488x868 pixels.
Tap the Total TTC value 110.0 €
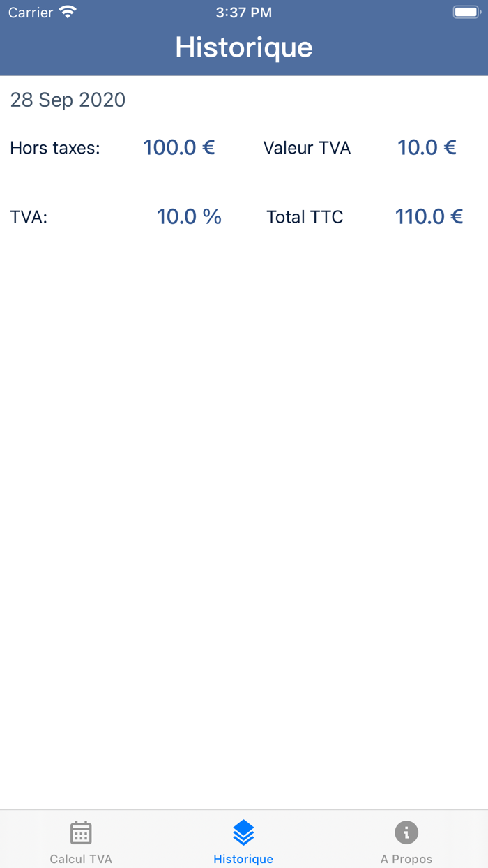[x=429, y=216]
